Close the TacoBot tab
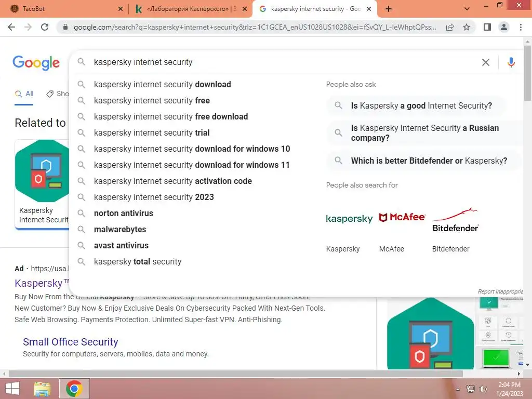The width and height of the screenshot is (532, 399). coord(121,9)
